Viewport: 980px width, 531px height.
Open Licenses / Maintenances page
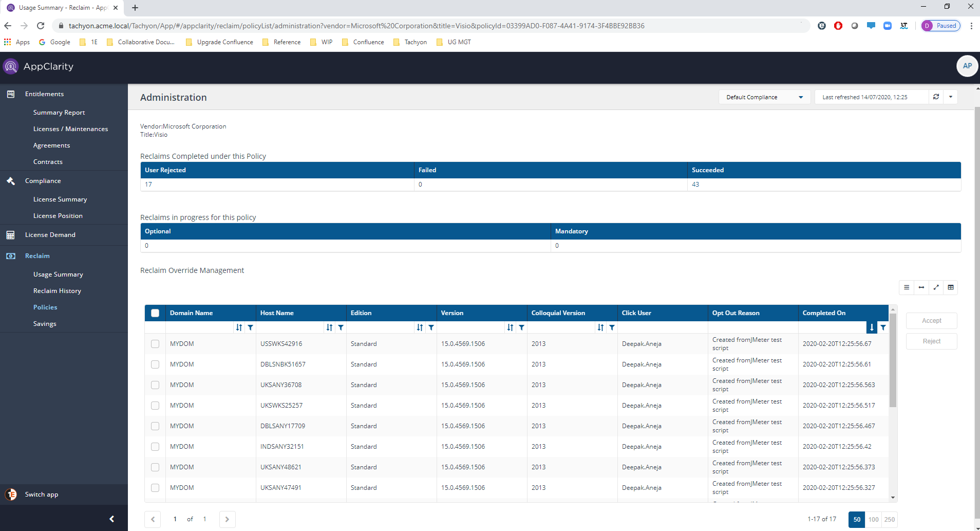70,129
